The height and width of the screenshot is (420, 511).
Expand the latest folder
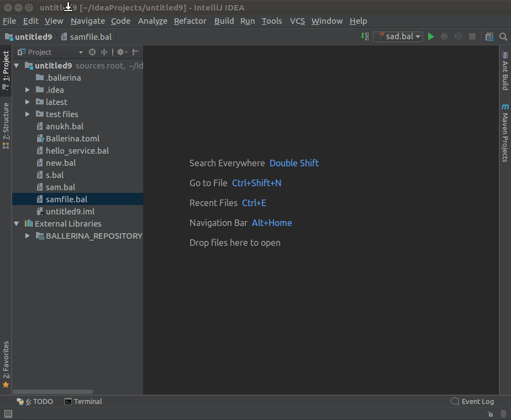coord(28,102)
